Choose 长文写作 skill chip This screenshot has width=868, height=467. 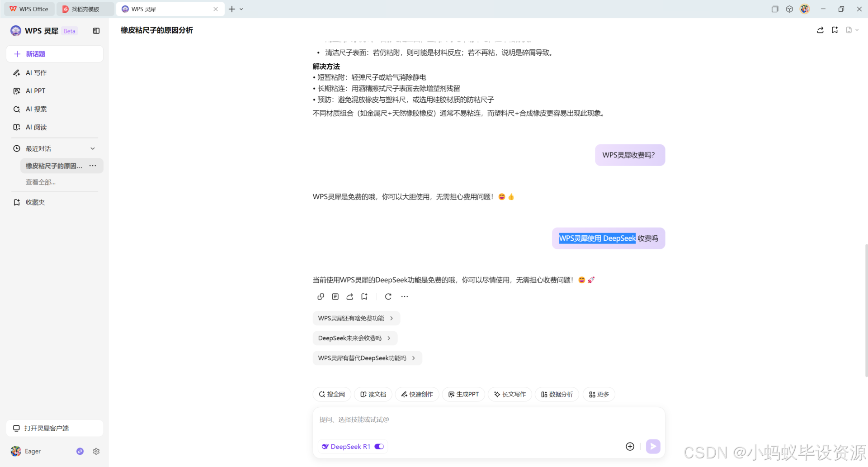[510, 394]
